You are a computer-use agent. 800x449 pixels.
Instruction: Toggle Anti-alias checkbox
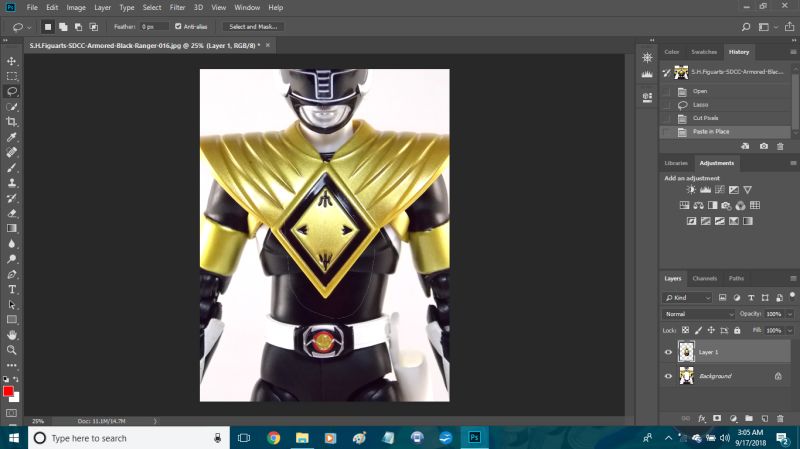(x=178, y=27)
